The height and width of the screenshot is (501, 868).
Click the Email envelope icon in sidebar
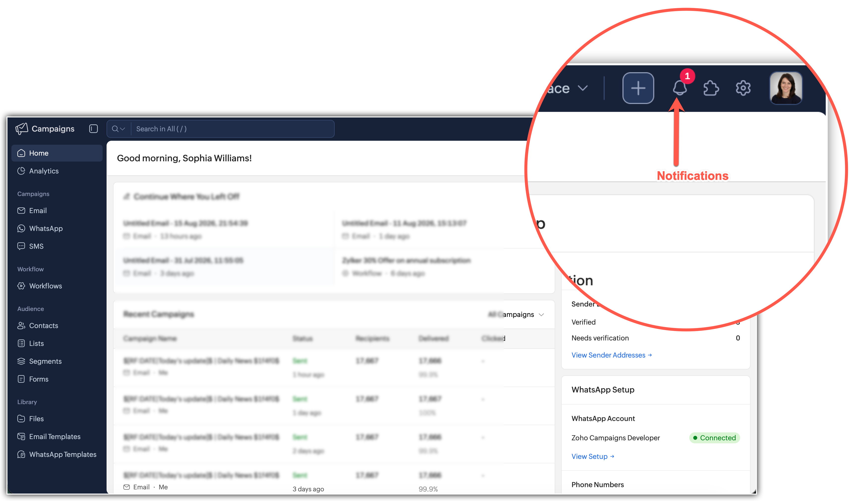[x=21, y=211]
